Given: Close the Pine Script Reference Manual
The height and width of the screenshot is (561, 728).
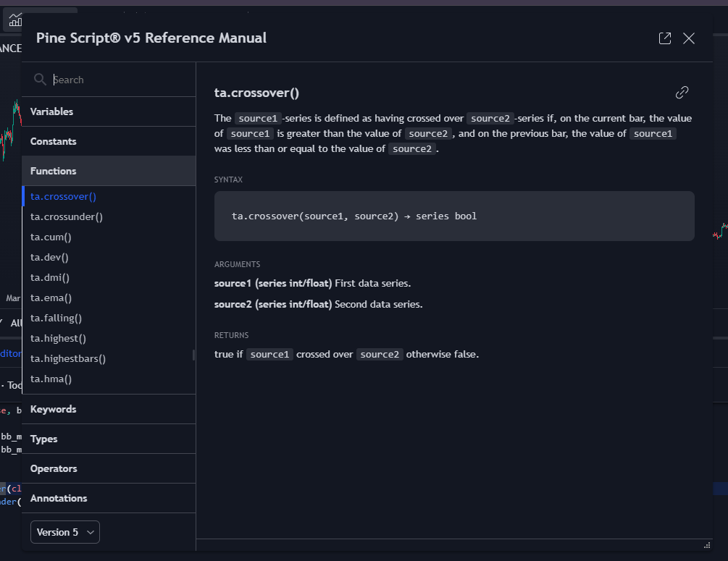Looking at the screenshot, I should (688, 38).
